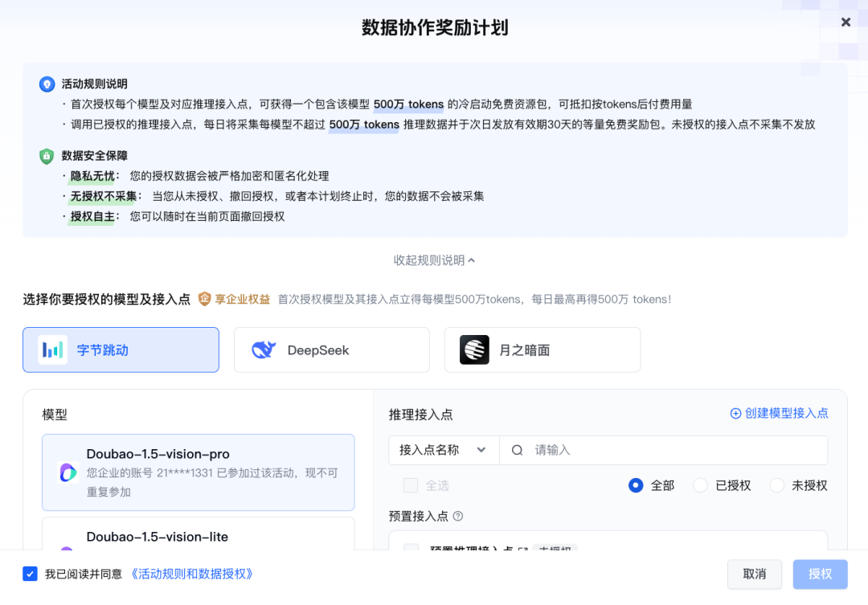Viewport: 868px width, 605px height.
Task: Collapse rules via 收起规则说明
Action: [x=434, y=260]
